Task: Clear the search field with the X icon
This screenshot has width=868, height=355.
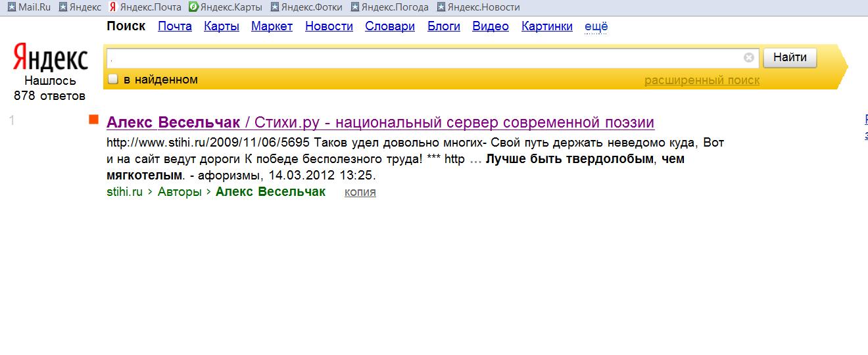Action: click(x=748, y=58)
